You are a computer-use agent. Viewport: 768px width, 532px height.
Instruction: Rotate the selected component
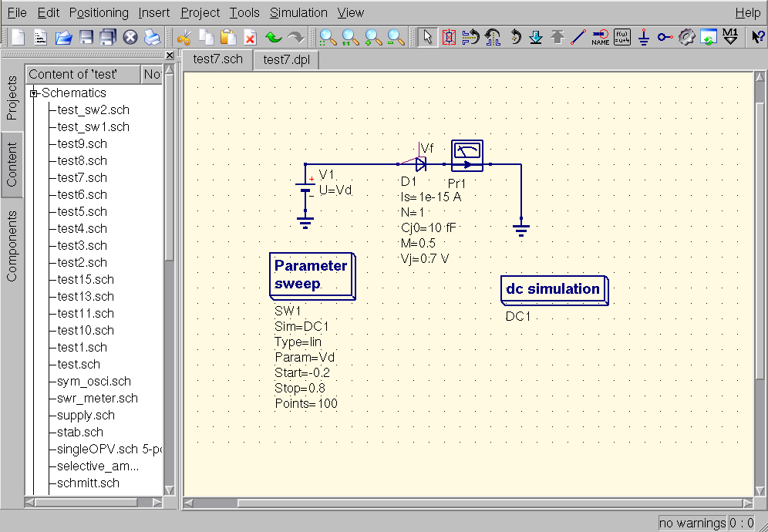pyautogui.click(x=515, y=37)
